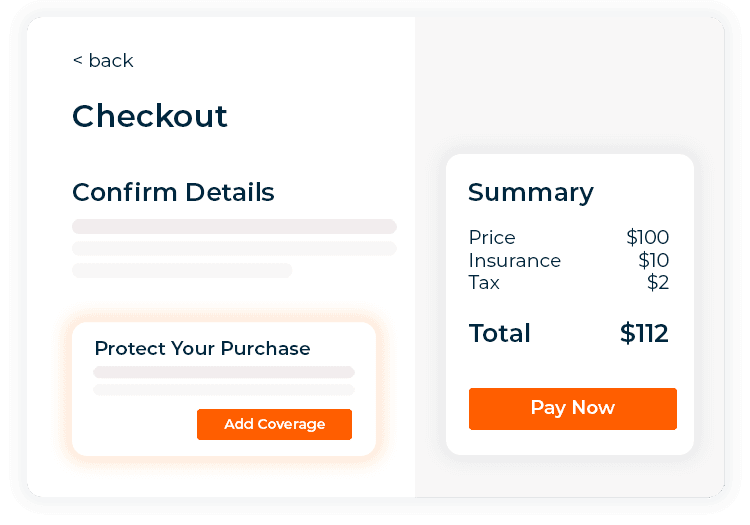
Task: Select the $2 tax amount
Action: tap(658, 283)
